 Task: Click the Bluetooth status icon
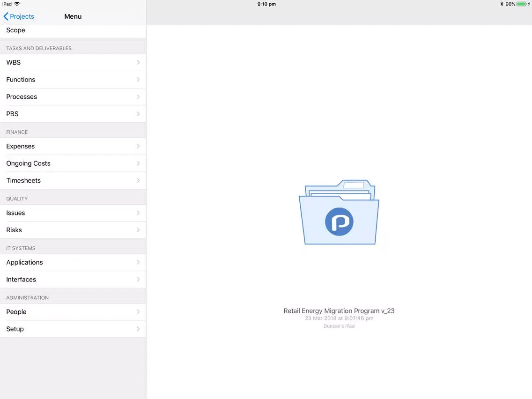(x=502, y=4)
